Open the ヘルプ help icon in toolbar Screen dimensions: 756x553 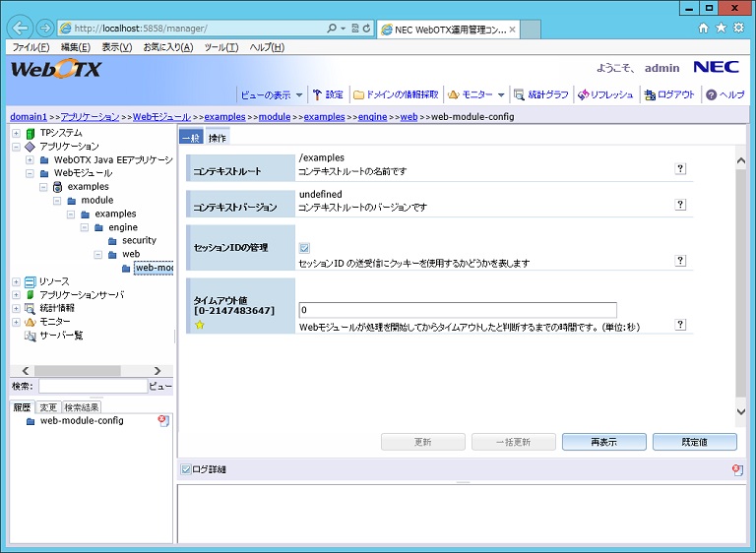coord(711,95)
